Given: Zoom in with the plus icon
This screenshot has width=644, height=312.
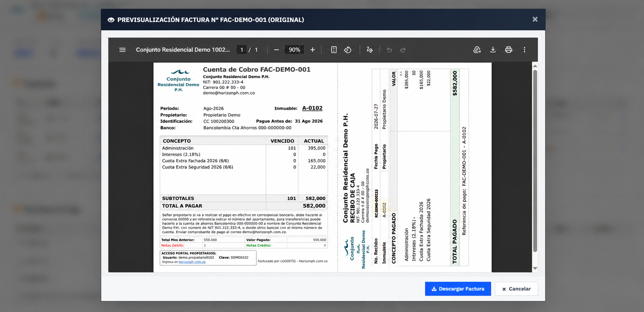Looking at the screenshot, I should click(x=312, y=50).
